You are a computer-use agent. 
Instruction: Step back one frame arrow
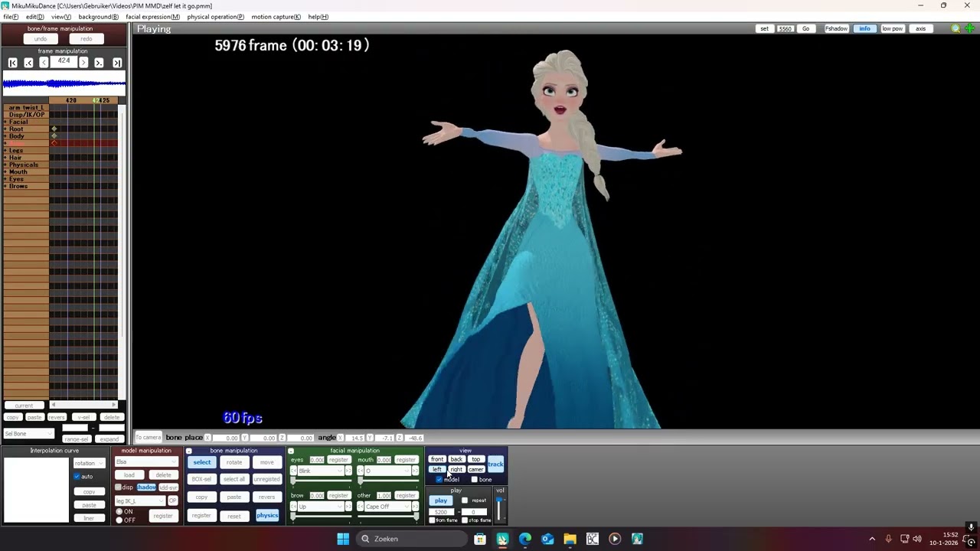pos(44,63)
